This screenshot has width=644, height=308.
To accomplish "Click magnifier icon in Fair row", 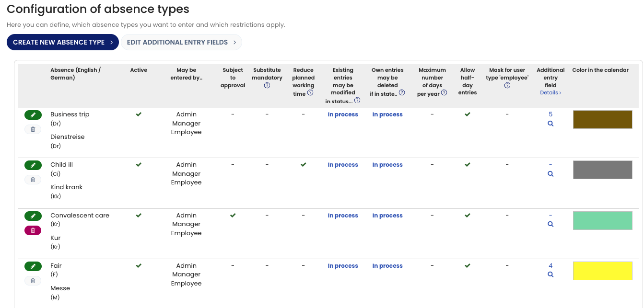I will pyautogui.click(x=550, y=274).
